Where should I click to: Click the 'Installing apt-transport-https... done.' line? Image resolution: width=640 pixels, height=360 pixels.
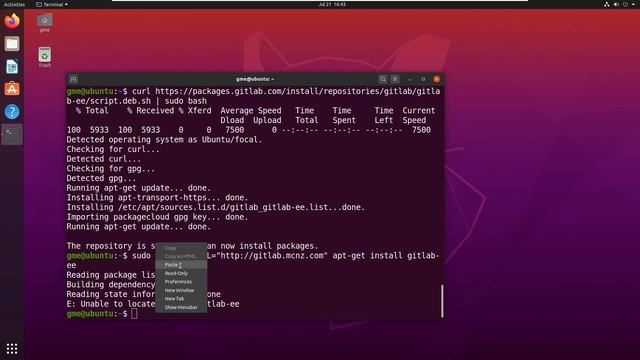pos(157,198)
